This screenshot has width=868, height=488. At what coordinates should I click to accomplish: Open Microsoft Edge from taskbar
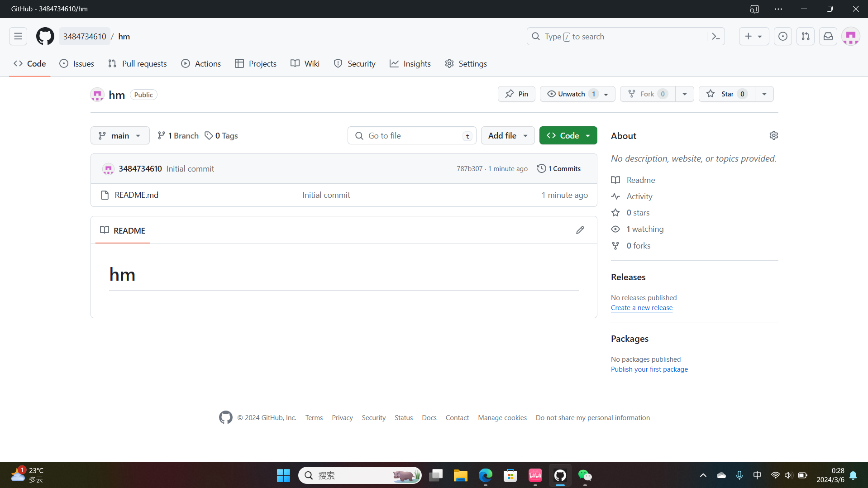point(486,475)
